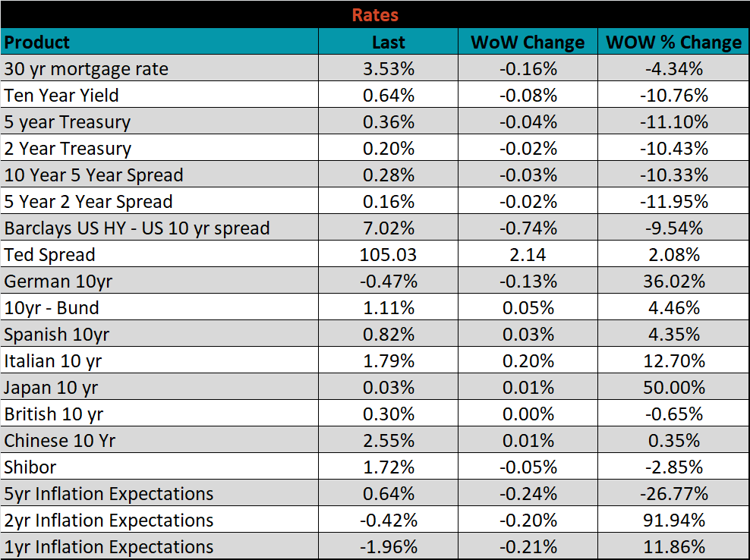The height and width of the screenshot is (560, 750).
Task: Select the 5yr Inflation Expectations label
Action: (109, 494)
